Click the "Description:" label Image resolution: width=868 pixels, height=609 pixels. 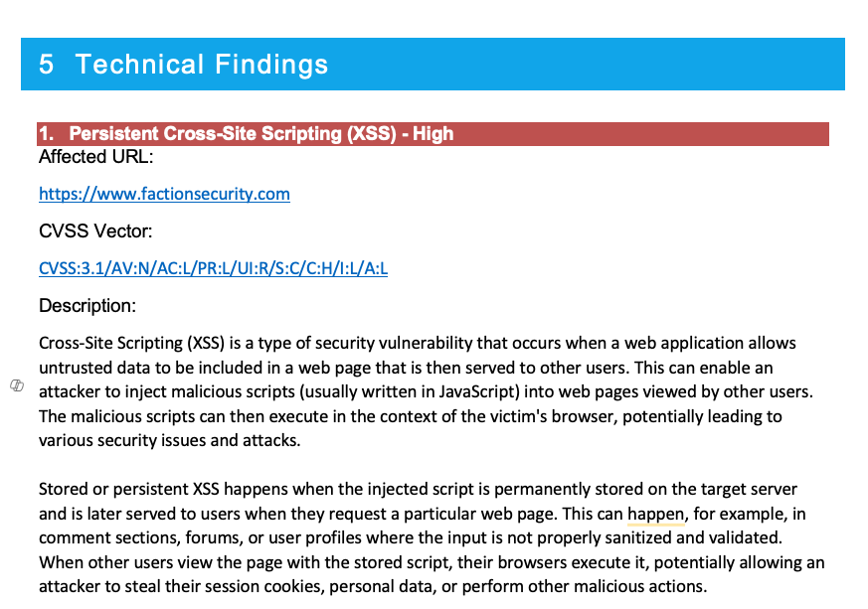point(87,306)
